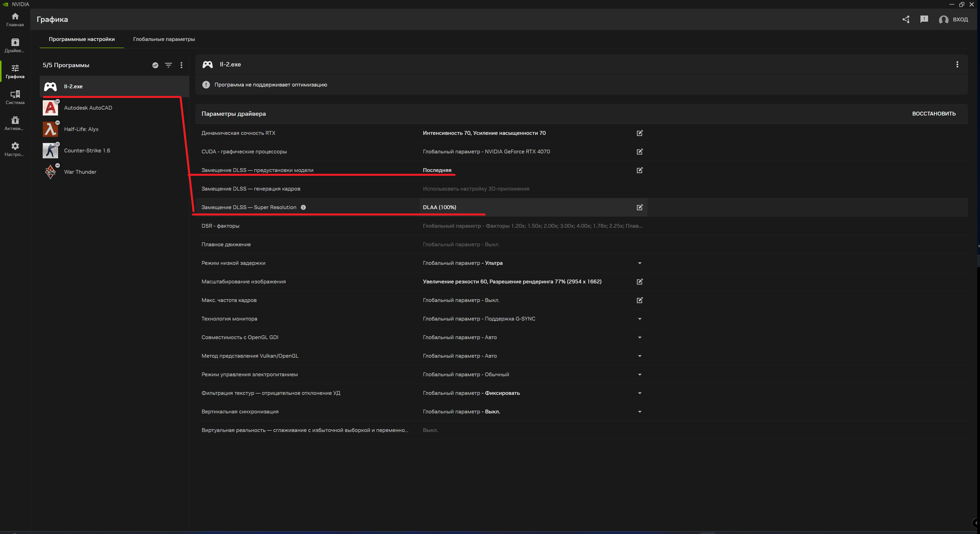This screenshot has height=534, width=980.
Task: Select the Графика sidebar item
Action: click(x=15, y=71)
